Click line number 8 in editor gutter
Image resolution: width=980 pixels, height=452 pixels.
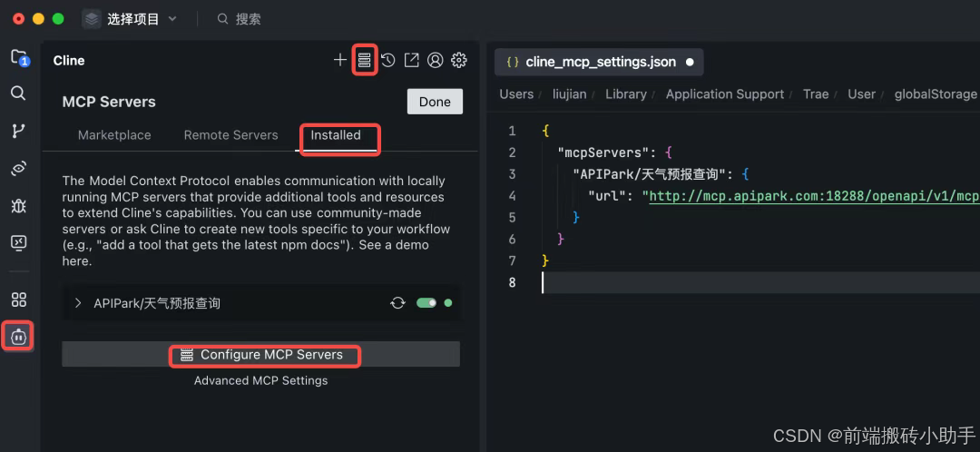click(x=512, y=282)
